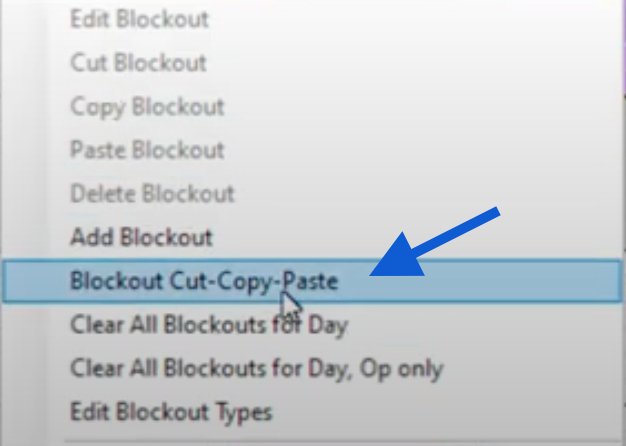Select the Cut Blockout option
Screen dimensions: 626x446
click(x=138, y=63)
